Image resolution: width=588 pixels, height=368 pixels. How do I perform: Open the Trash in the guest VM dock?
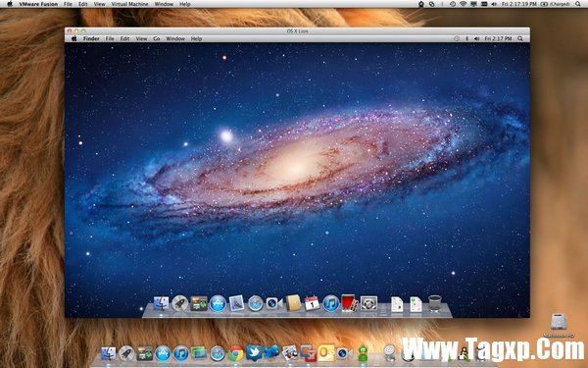tap(434, 303)
